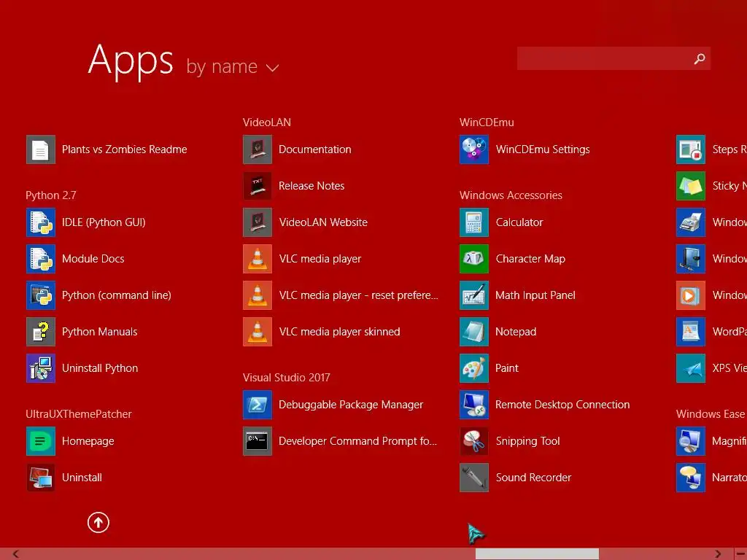The height and width of the screenshot is (560, 747).
Task: Open the Sound Recorder microphone icon
Action: coord(474,477)
